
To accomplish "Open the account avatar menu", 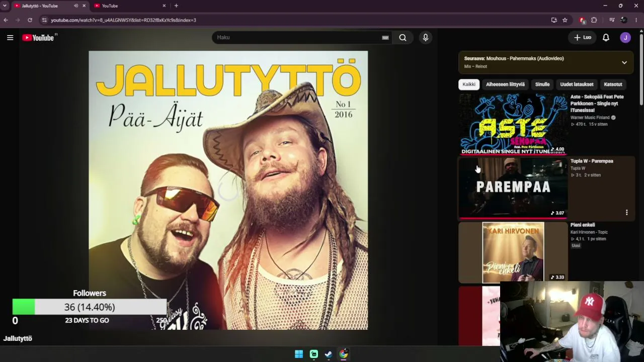I will tap(625, 37).
